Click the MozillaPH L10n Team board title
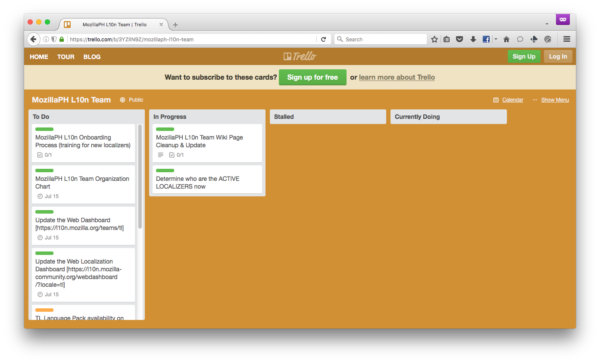The width and height of the screenshot is (600, 363). (71, 100)
